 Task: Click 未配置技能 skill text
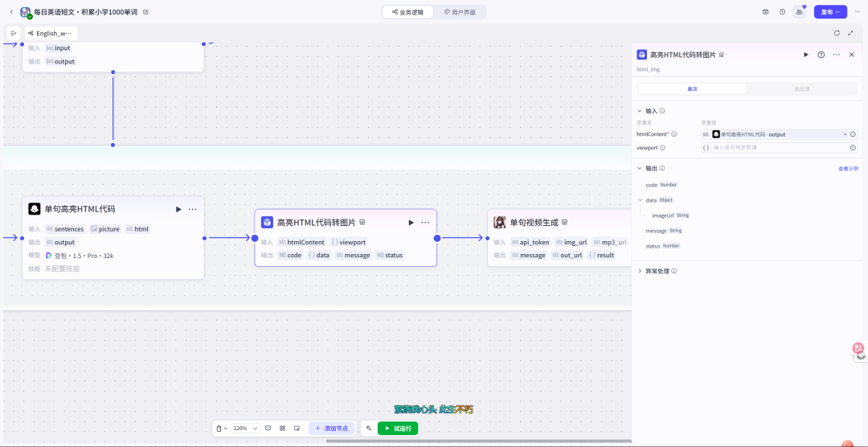click(x=62, y=269)
